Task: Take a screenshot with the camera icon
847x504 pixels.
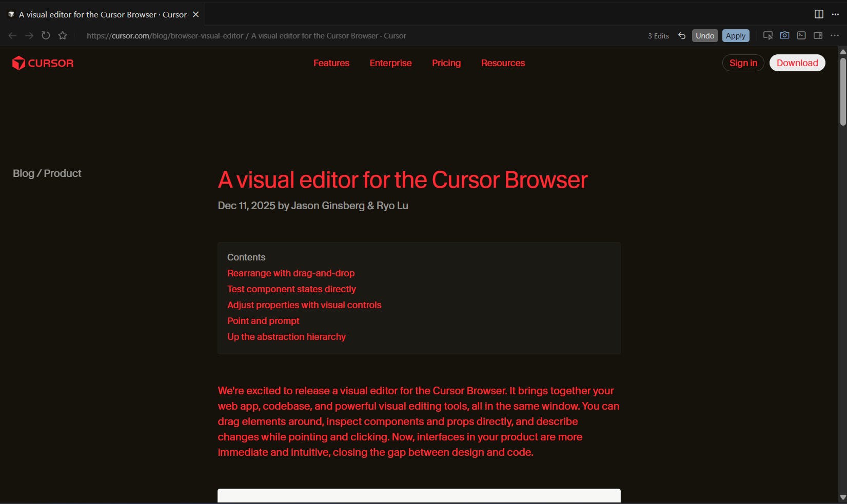Action: 785,35
